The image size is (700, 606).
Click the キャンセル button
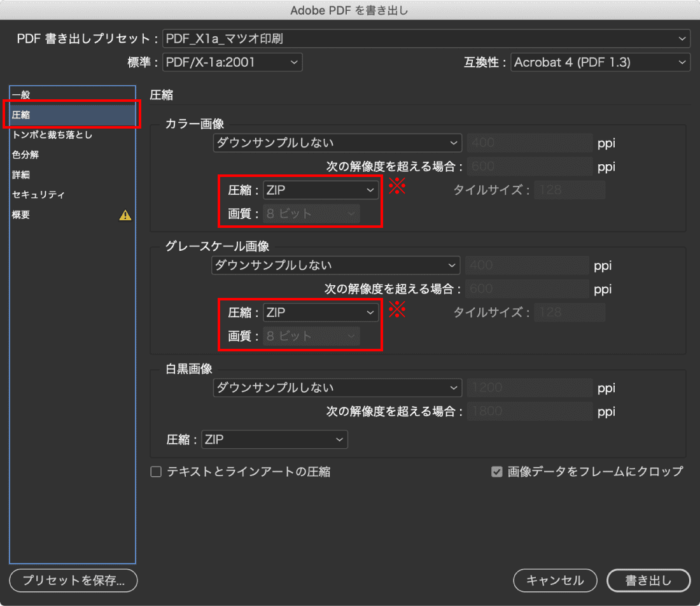555,581
